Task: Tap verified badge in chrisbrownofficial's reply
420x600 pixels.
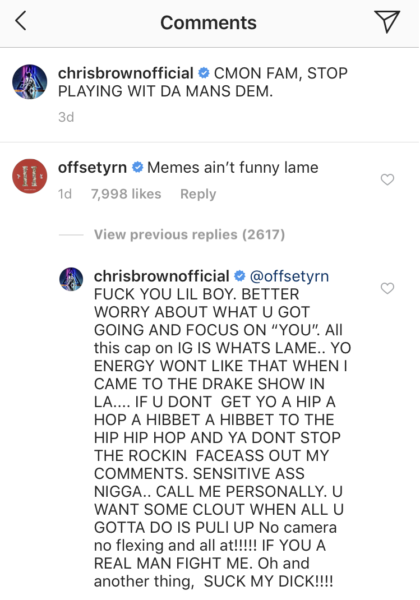Action: coord(240,276)
